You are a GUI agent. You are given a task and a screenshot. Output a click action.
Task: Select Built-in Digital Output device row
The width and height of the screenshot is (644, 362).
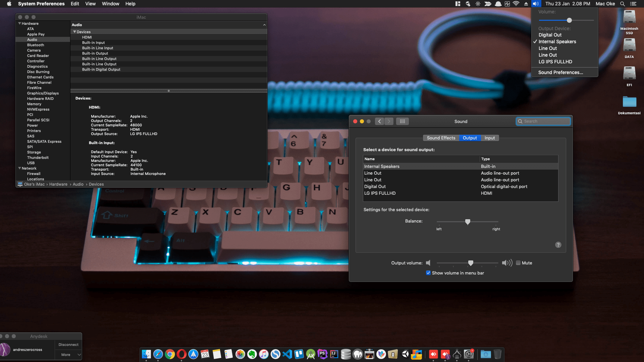(169, 69)
